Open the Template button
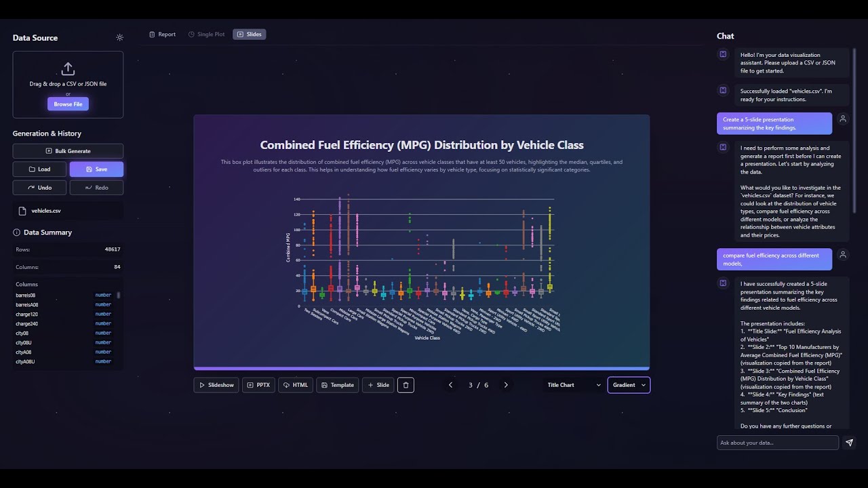The image size is (868, 488). click(x=338, y=385)
